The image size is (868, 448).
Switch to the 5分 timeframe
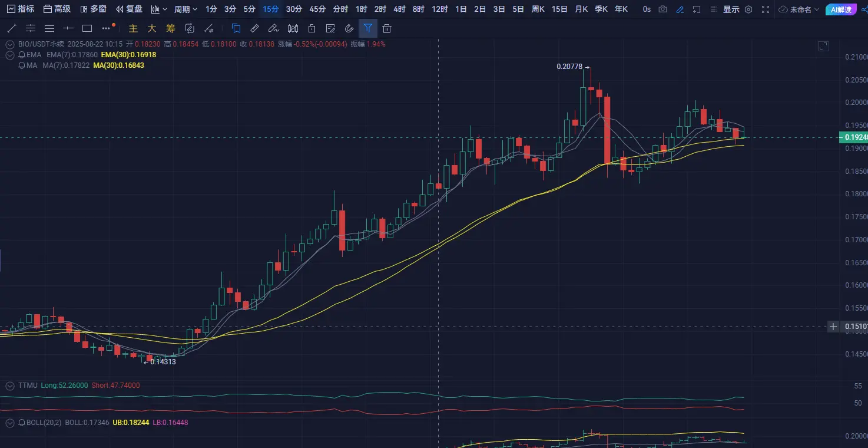[250, 9]
